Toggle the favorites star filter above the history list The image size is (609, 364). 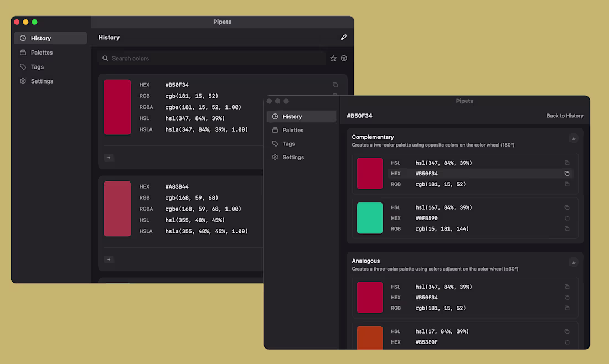[333, 58]
